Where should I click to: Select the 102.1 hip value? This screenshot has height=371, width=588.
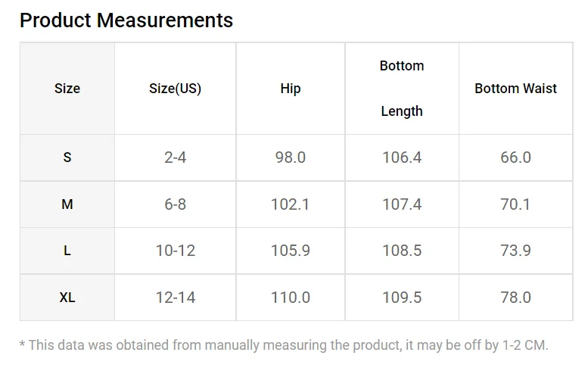click(x=291, y=204)
